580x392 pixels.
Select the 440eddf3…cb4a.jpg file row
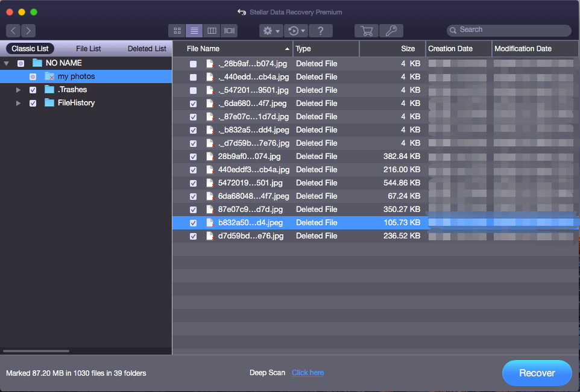pos(375,170)
